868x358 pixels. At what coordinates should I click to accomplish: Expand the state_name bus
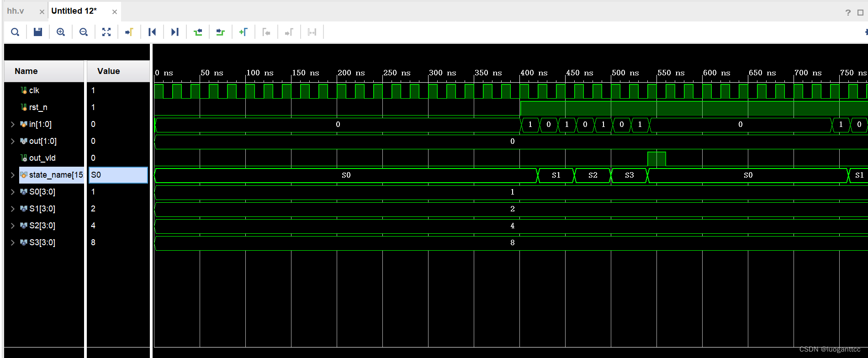[13, 175]
